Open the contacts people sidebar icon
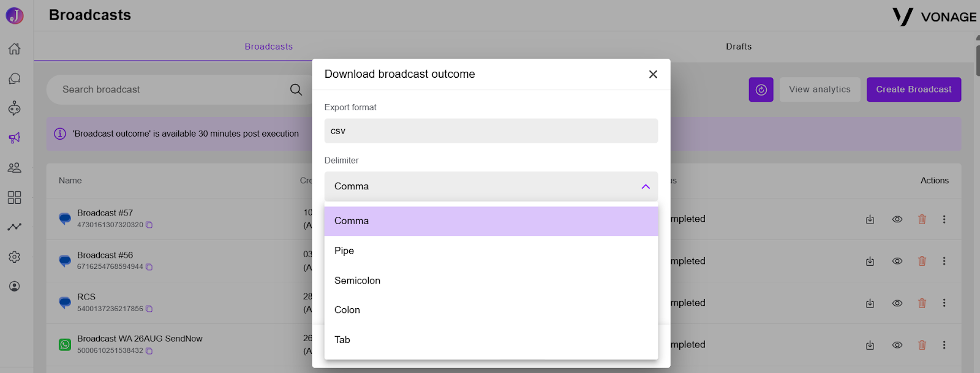The height and width of the screenshot is (373, 980). (x=14, y=168)
